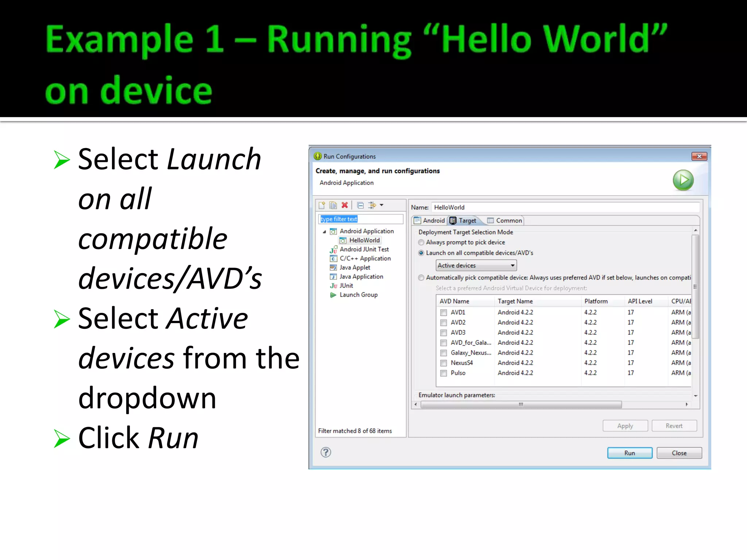Click the JUnit tree icon
The height and width of the screenshot is (560, 747).
[333, 286]
